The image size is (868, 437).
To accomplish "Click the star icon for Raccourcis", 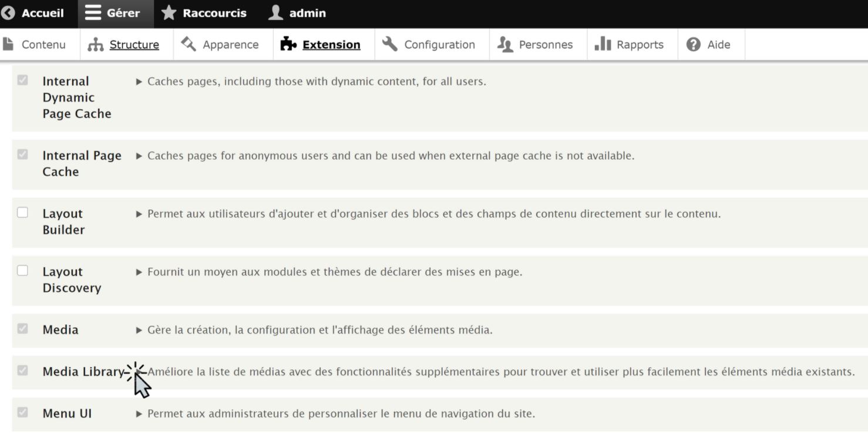I will click(x=169, y=13).
